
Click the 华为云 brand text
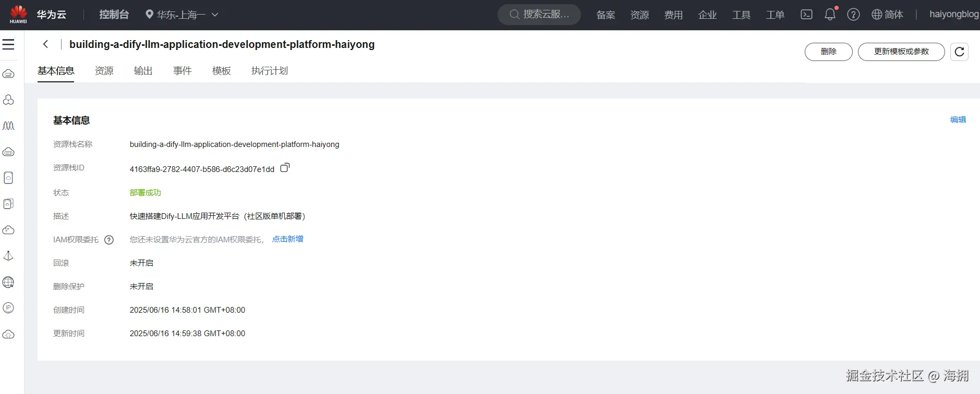(52, 15)
